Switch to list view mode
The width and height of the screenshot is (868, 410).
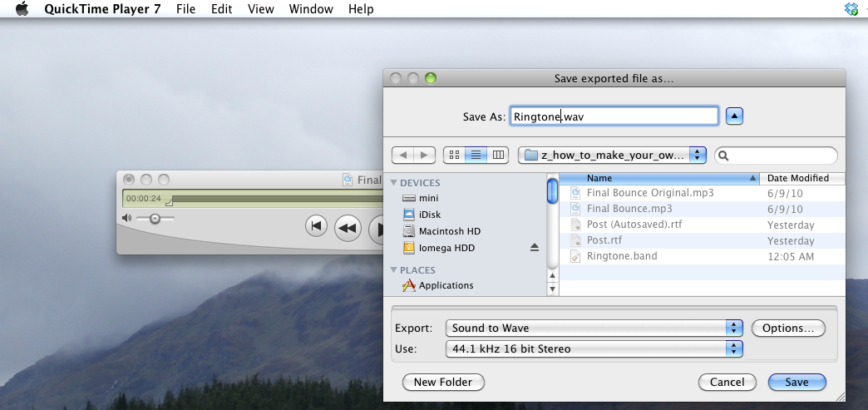pyautogui.click(x=476, y=155)
